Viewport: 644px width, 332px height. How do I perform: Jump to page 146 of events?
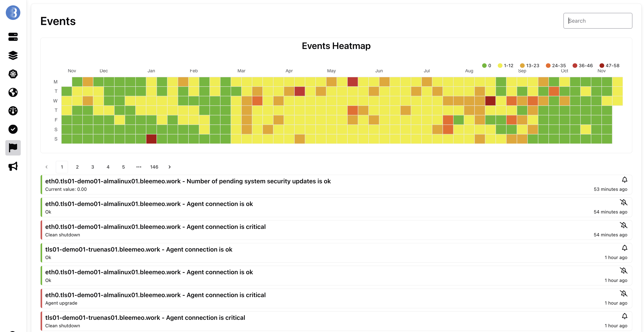click(x=154, y=167)
